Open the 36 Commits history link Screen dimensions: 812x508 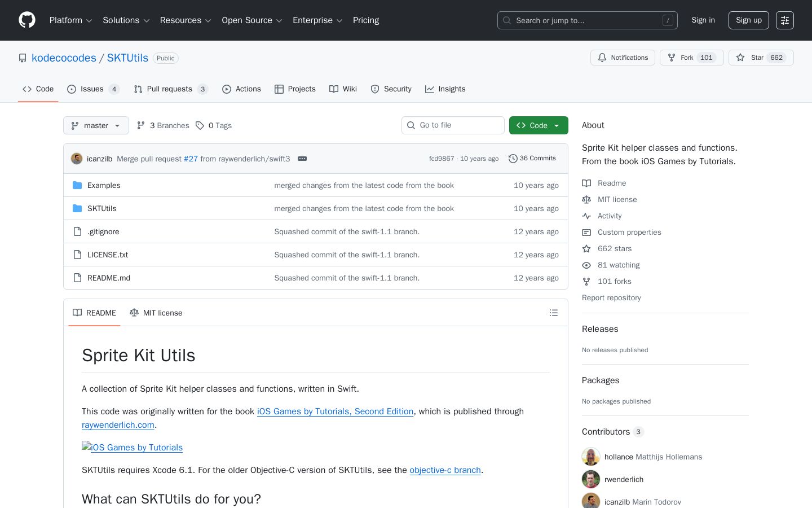(x=532, y=159)
